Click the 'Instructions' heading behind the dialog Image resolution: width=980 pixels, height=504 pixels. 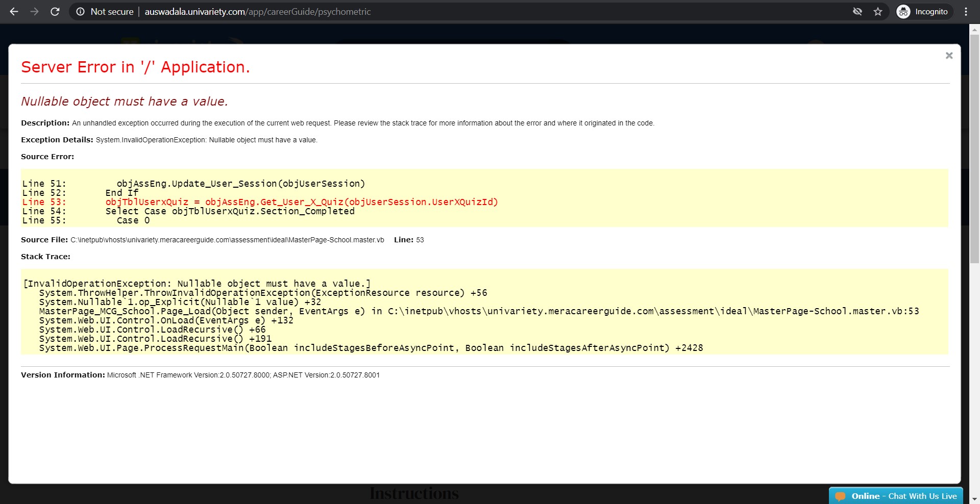(414, 493)
